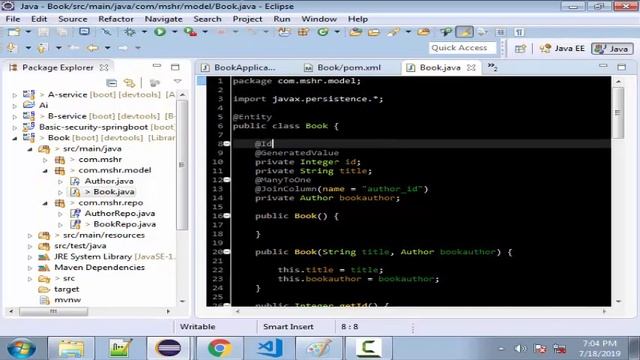640x360 pixels.
Task: Toggle Mark Occurrences in the toolbar
Action: pyautogui.click(x=464, y=32)
